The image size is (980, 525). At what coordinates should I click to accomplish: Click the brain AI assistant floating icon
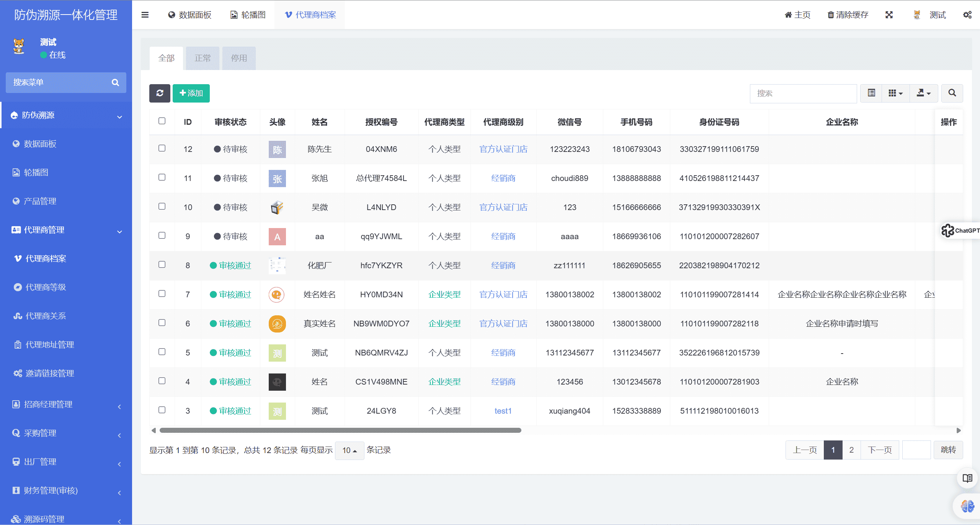click(x=967, y=506)
